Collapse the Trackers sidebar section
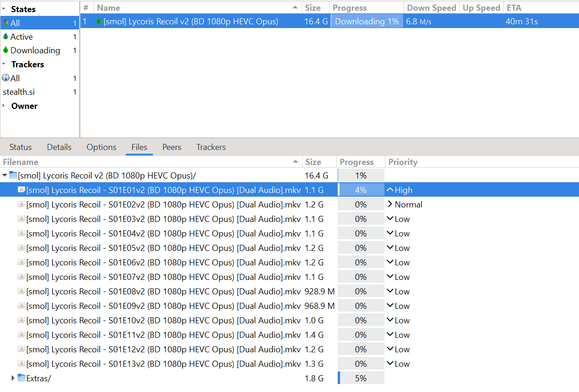 click(4, 64)
